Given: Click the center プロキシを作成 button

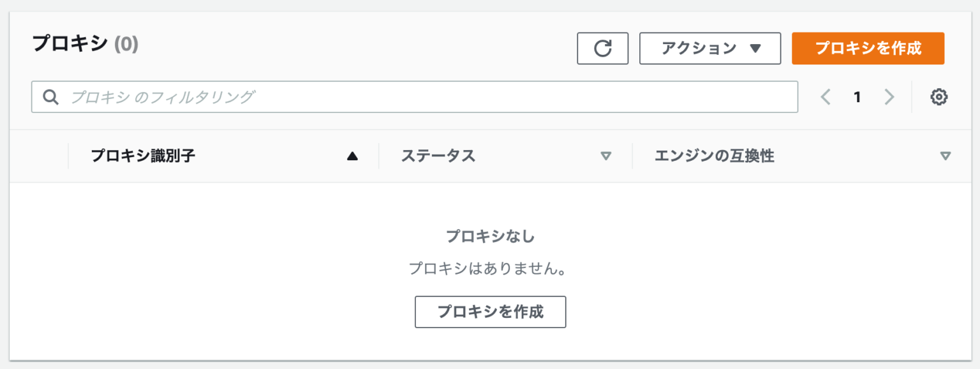Looking at the screenshot, I should tap(490, 312).
